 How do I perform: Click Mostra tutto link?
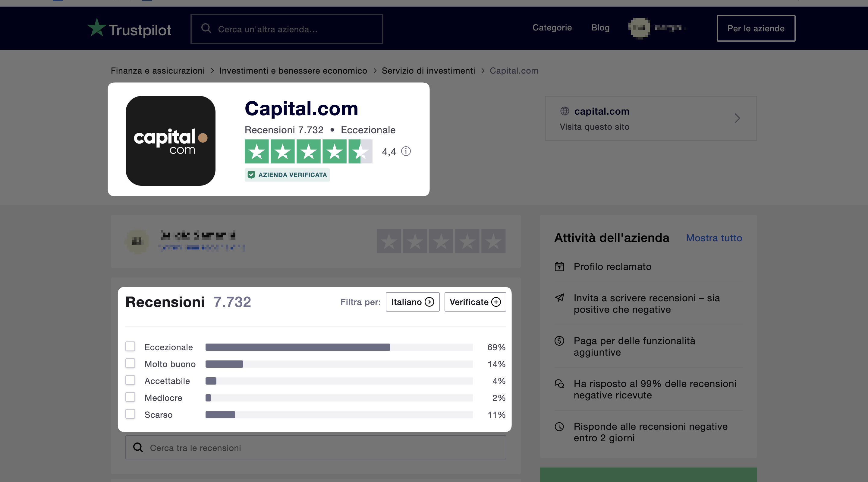pyautogui.click(x=714, y=238)
